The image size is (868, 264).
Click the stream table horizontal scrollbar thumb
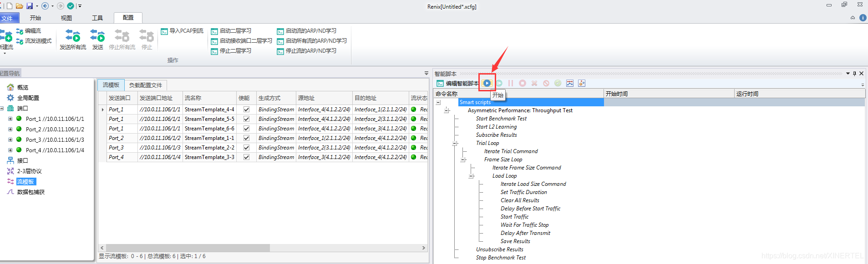188,248
